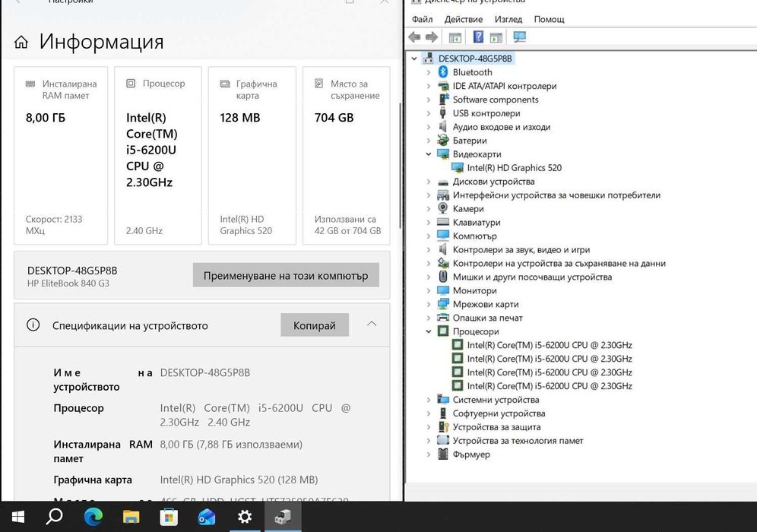Expand the Bluetooth category
Viewport: 757px width, 532px height.
tap(428, 72)
